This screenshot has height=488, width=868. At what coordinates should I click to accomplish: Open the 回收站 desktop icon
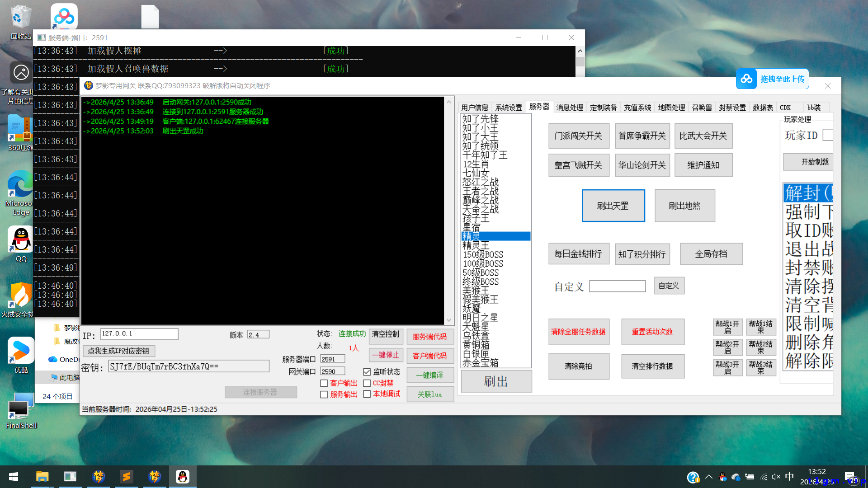click(20, 15)
